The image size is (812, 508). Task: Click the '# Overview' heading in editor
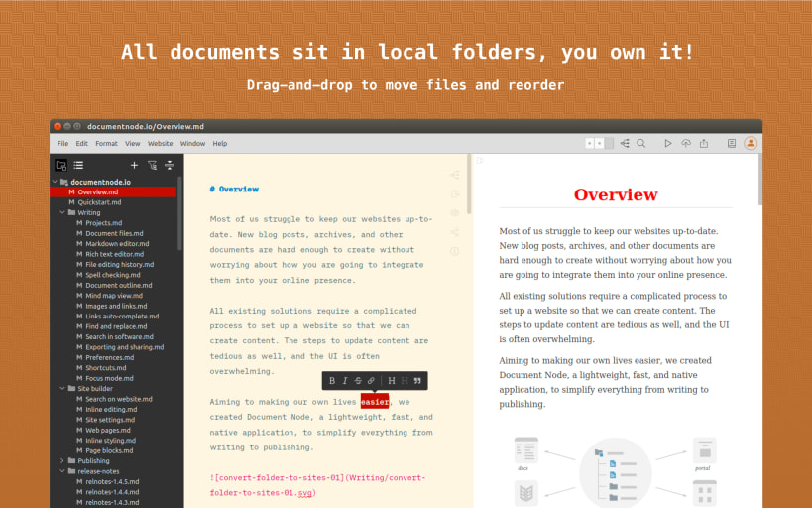tap(234, 190)
